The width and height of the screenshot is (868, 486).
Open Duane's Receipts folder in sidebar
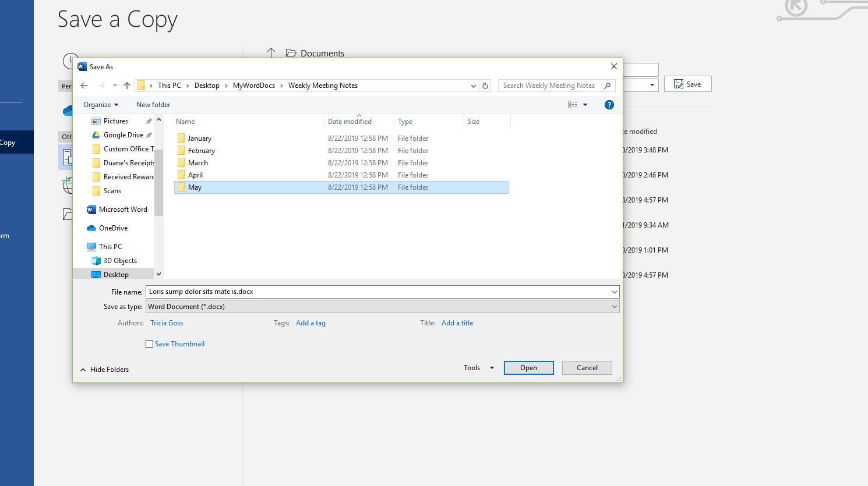[123, 163]
